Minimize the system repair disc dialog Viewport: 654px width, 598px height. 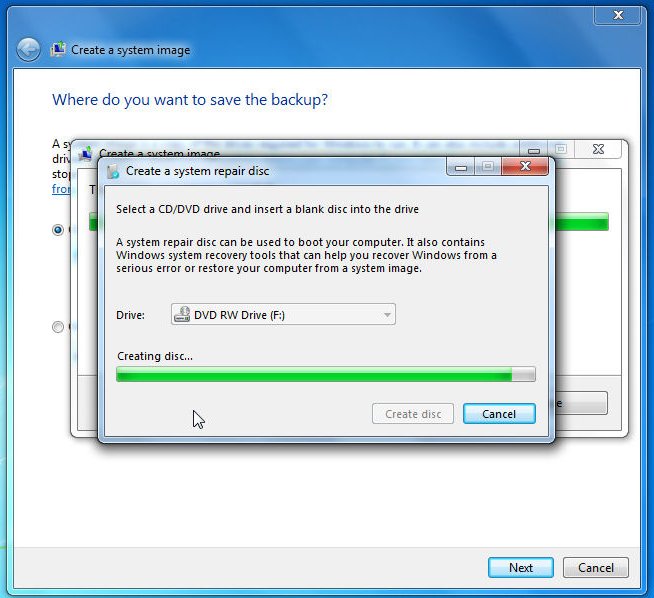(460, 167)
